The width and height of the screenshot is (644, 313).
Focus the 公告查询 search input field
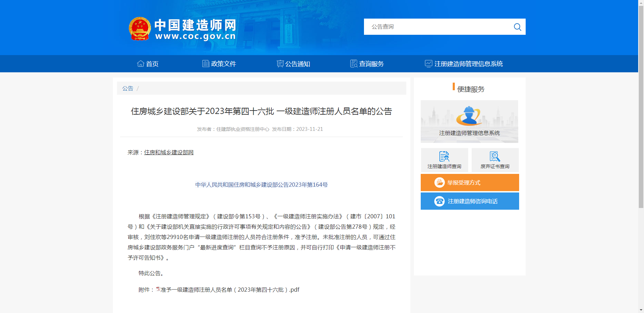(x=437, y=27)
